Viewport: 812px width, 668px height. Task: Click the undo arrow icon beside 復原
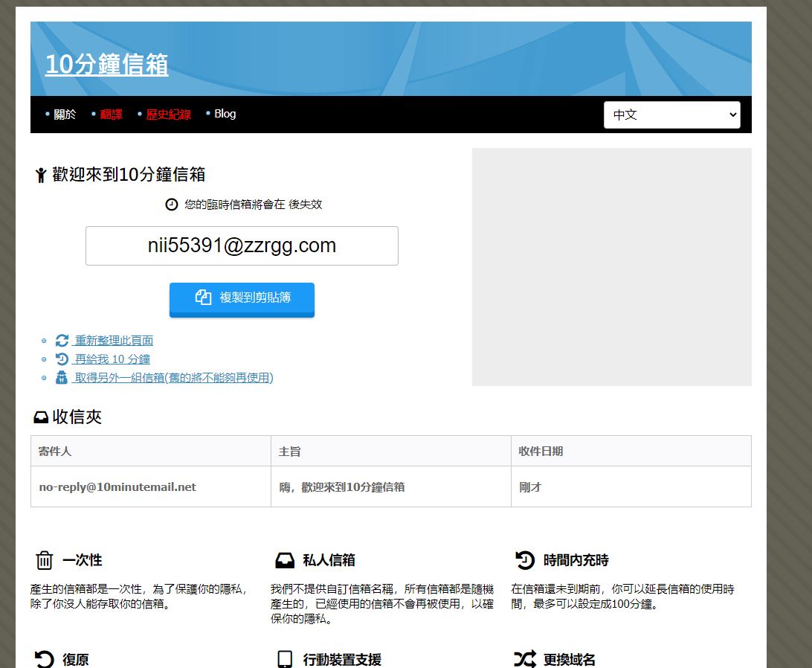pyautogui.click(x=45, y=659)
